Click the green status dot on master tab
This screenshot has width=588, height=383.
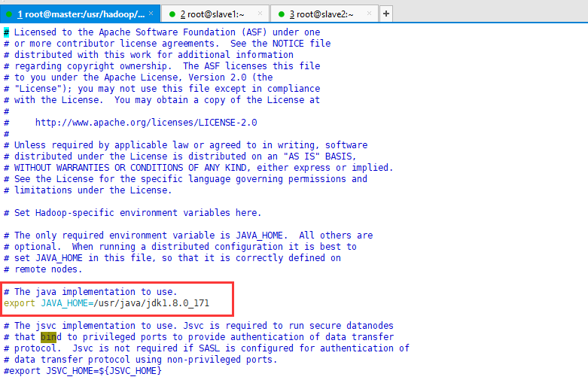click(9, 14)
